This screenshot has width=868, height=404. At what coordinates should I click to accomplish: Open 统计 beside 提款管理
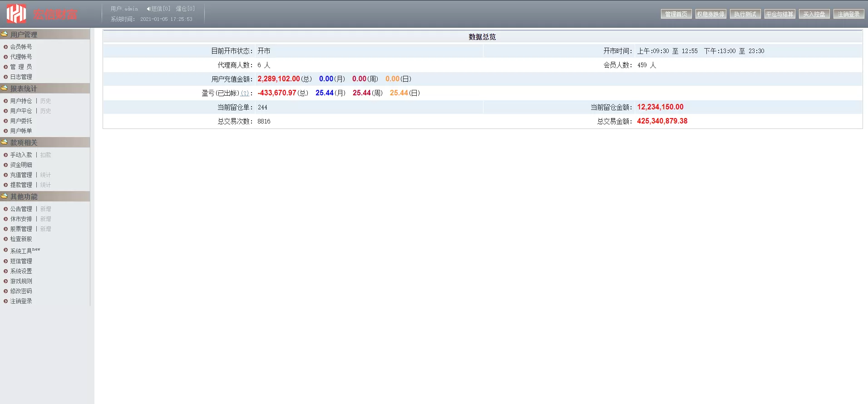pos(45,185)
